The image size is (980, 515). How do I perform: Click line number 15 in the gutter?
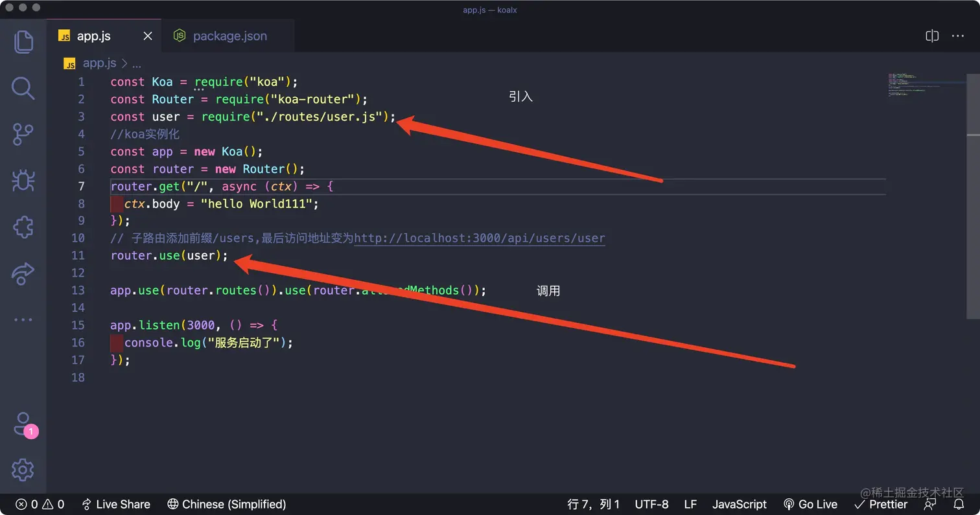[x=78, y=325]
